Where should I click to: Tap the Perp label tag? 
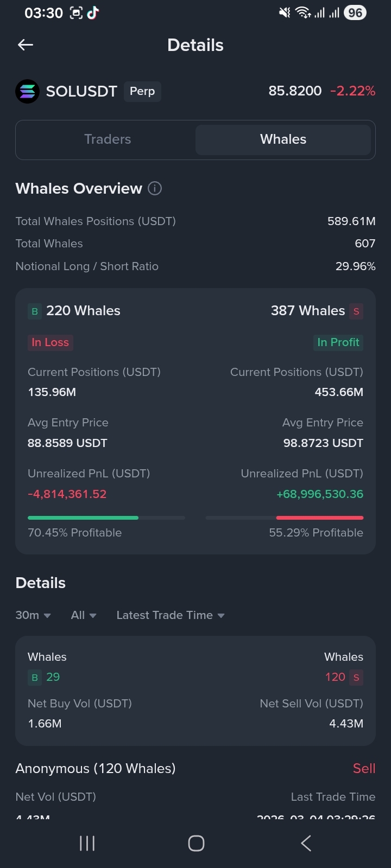[142, 91]
